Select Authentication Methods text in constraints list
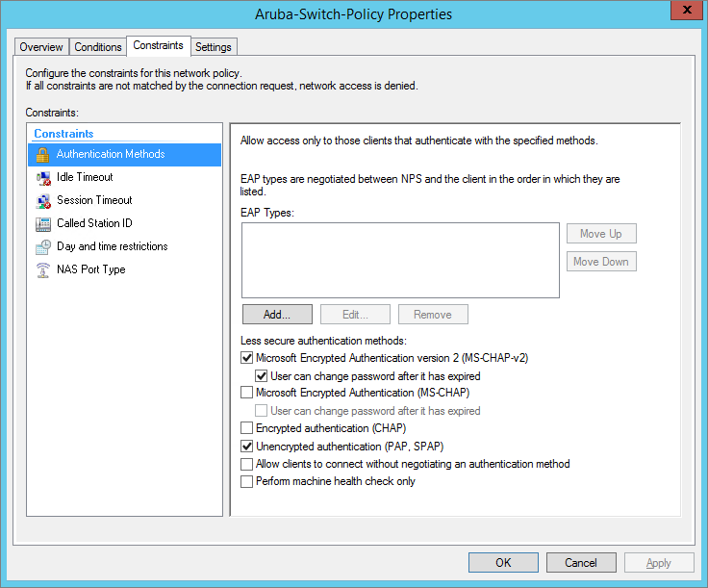 point(111,154)
